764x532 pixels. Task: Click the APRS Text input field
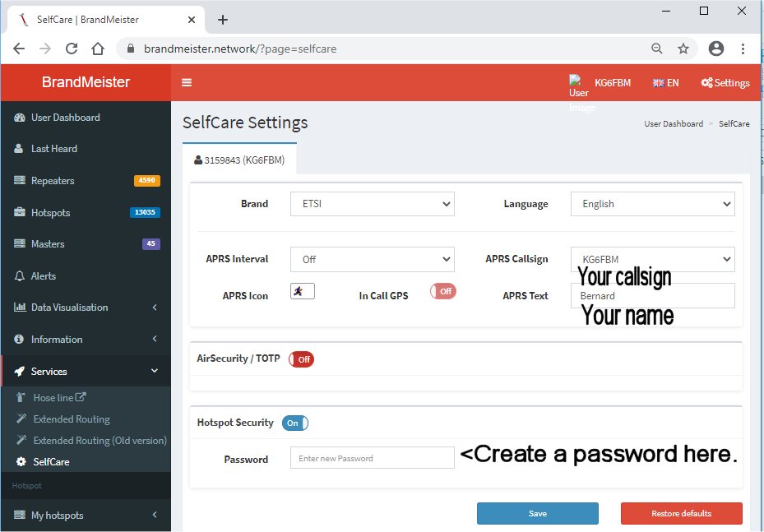[652, 296]
